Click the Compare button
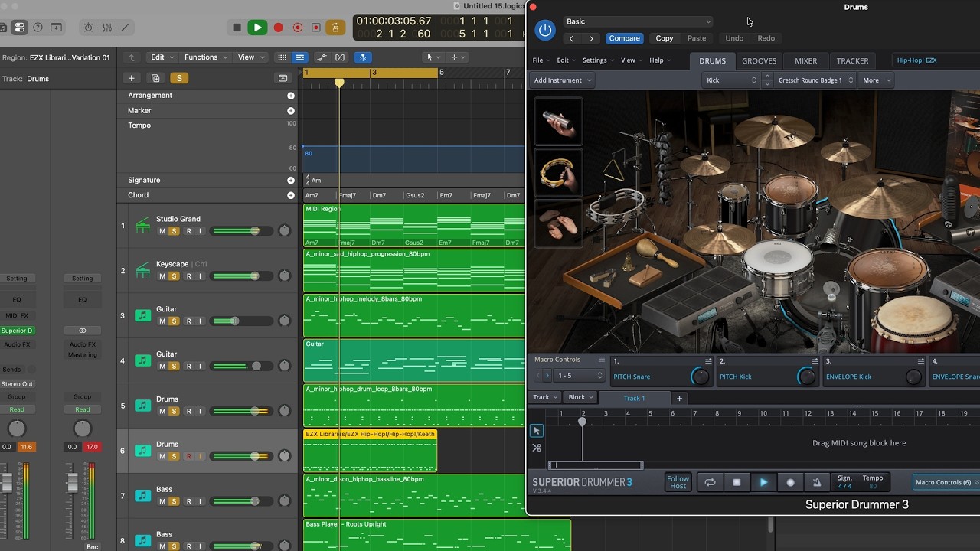Screen dimensions: 980x551 click(x=624, y=38)
